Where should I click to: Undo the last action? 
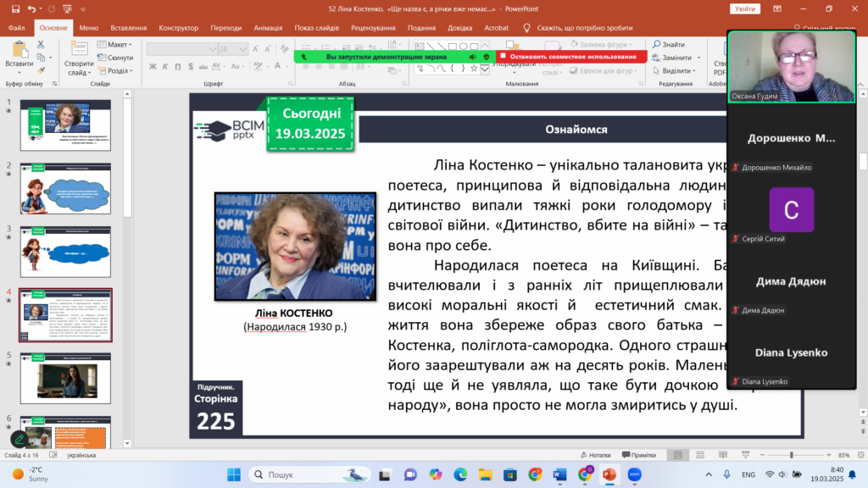[31, 8]
